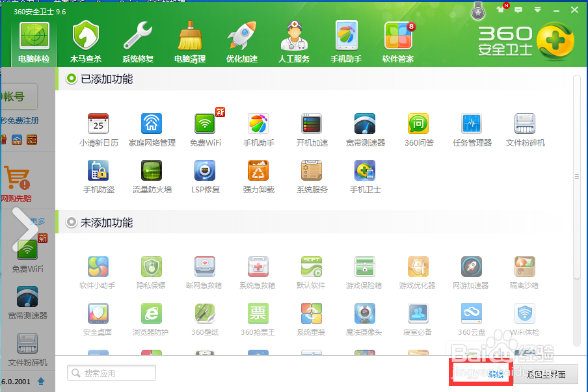Open 手机助手 in the added functions grid
The height and width of the screenshot is (392, 588).
[258, 129]
